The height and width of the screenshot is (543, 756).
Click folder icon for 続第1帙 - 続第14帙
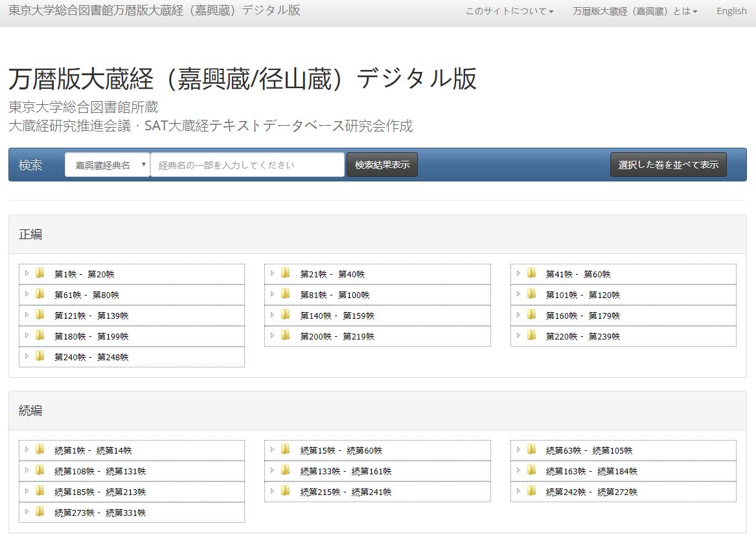click(40, 450)
